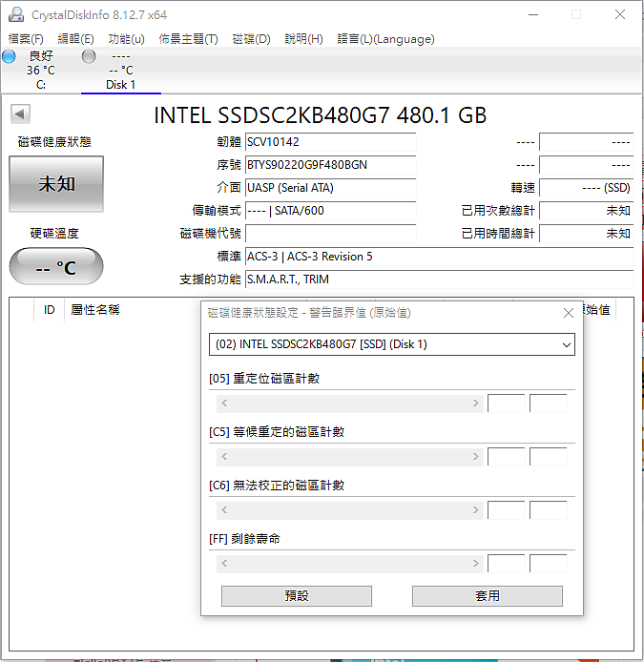This screenshot has height=662, width=644.
Task: Click the 已用時間總計 value 未知
Action: click(x=587, y=234)
